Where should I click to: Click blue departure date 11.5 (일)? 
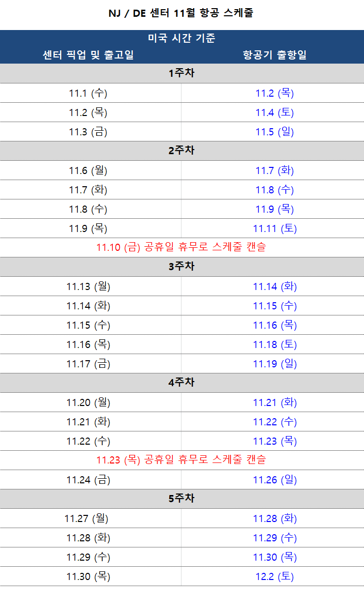pos(275,132)
